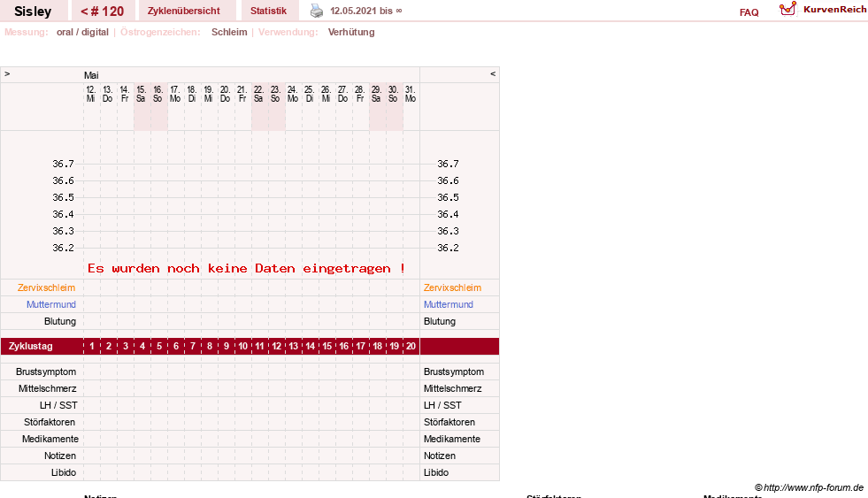The height and width of the screenshot is (498, 868).
Task: Click the printer icon
Action: click(317, 11)
